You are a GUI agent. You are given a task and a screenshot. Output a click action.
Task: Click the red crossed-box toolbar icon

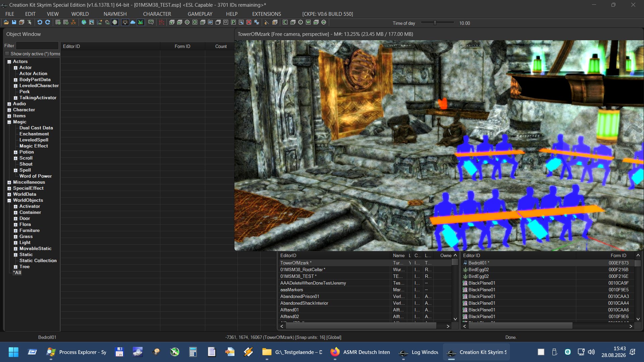(249, 22)
